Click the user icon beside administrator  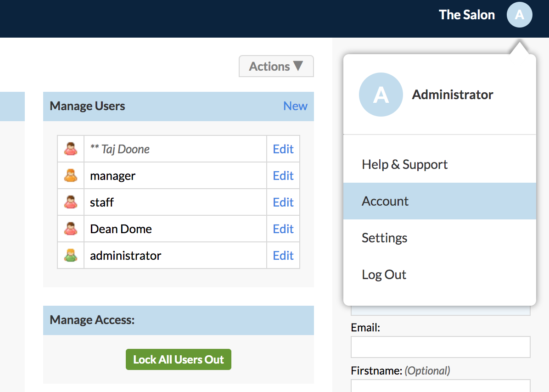coord(71,255)
